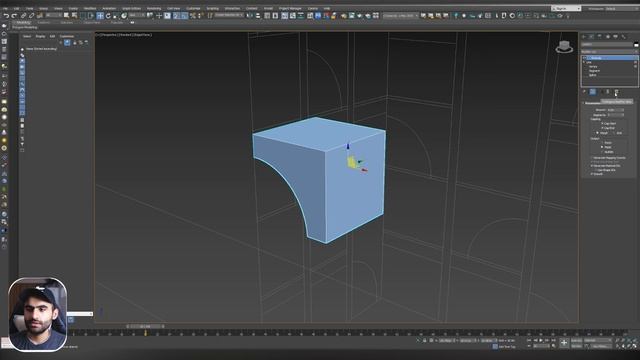640x360 pixels.
Task: Open Select by Name dialog
Action: click(74, 16)
